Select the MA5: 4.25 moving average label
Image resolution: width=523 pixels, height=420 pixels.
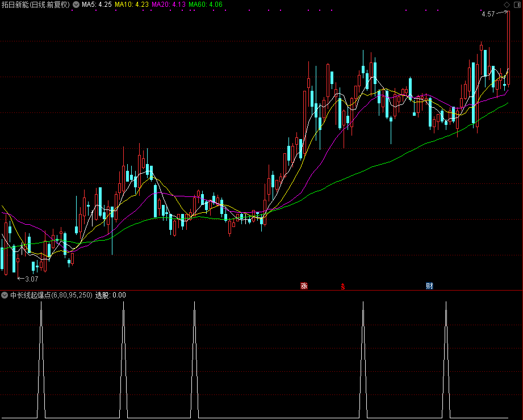(96, 5)
